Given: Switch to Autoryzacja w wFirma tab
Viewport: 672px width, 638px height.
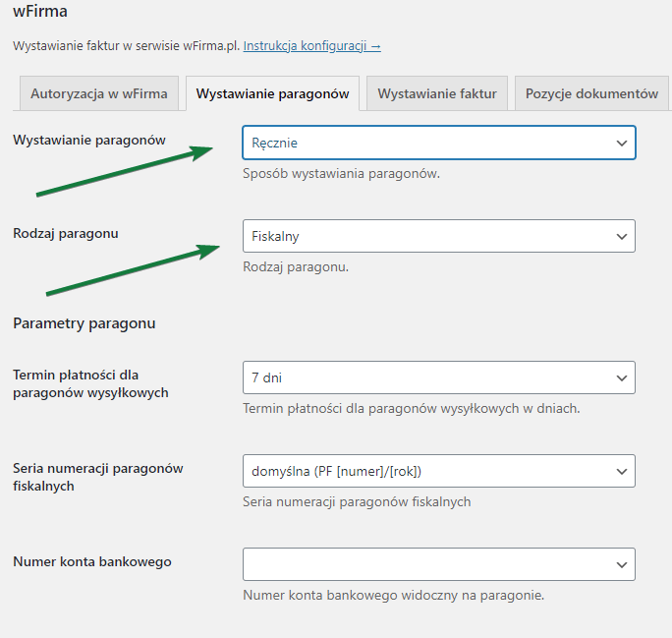Looking at the screenshot, I should [99, 93].
